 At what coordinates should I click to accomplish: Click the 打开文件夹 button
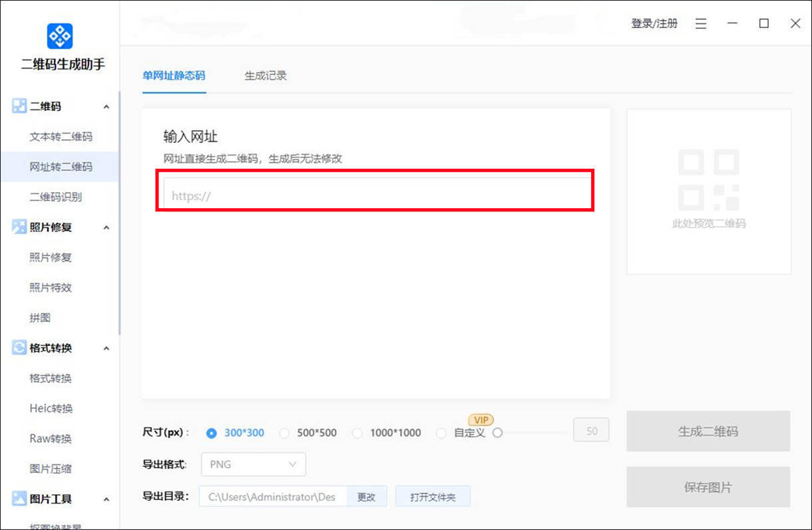pos(433,496)
